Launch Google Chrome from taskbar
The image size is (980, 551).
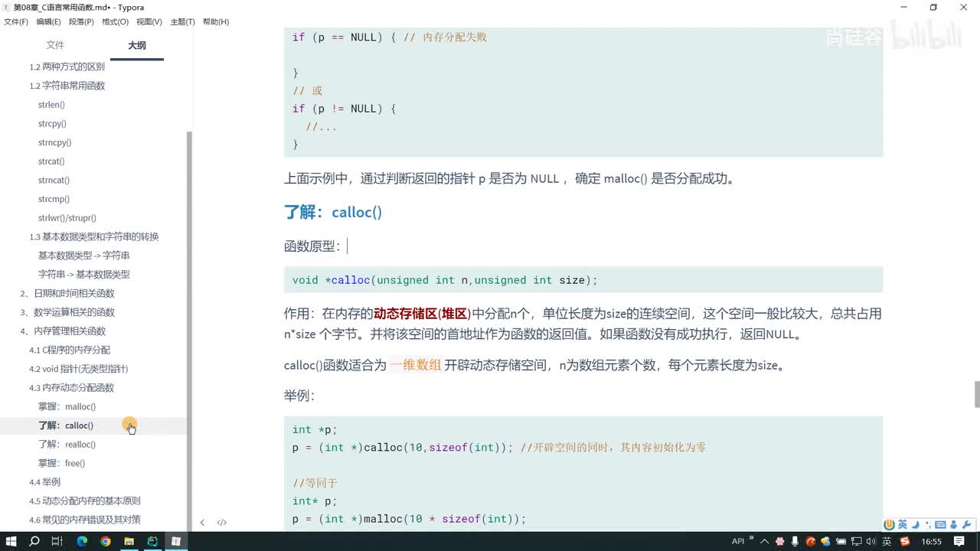tap(106, 541)
